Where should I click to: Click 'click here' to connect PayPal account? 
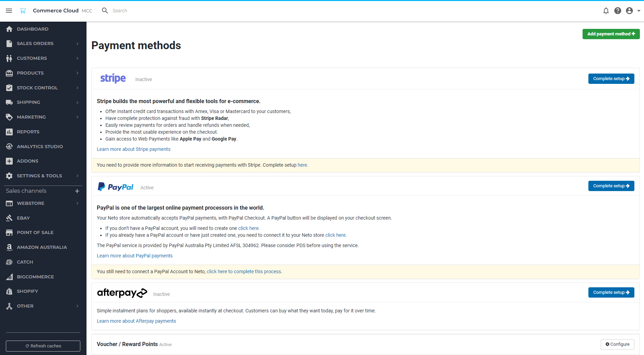(335, 235)
